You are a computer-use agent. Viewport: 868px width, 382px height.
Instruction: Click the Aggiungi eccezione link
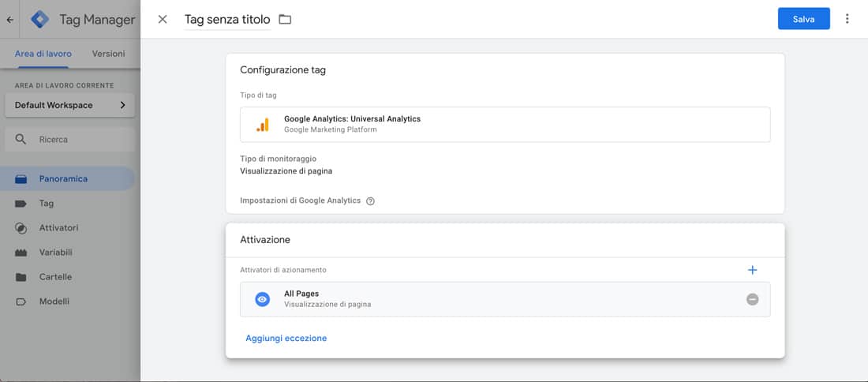pos(286,338)
